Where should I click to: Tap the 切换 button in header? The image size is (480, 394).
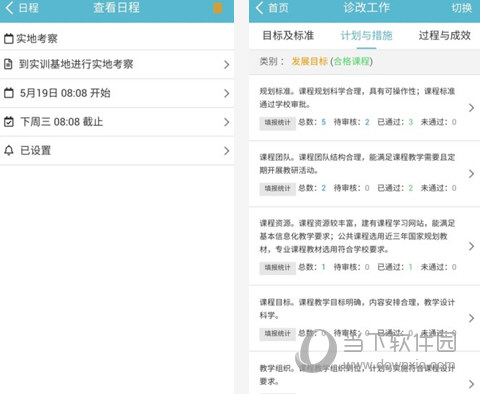462,8
